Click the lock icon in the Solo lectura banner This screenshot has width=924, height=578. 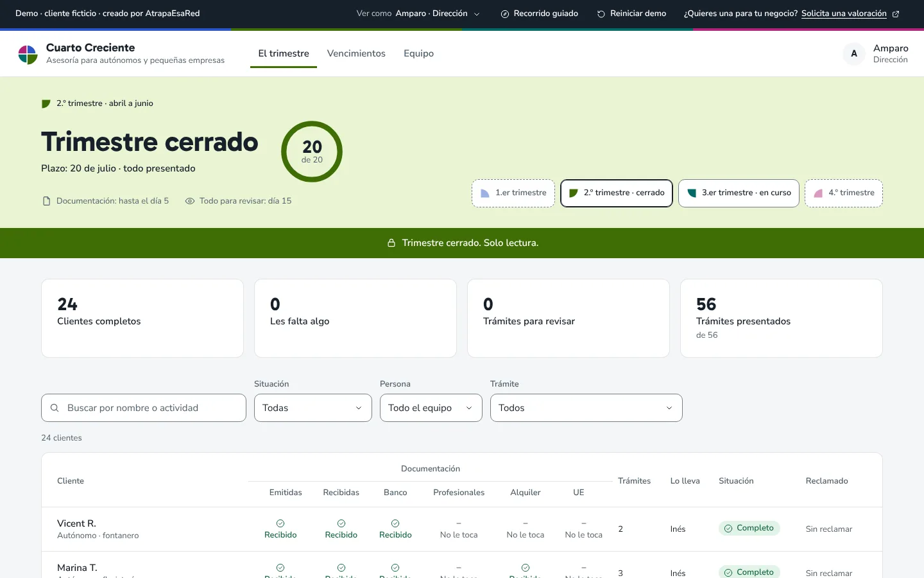391,243
